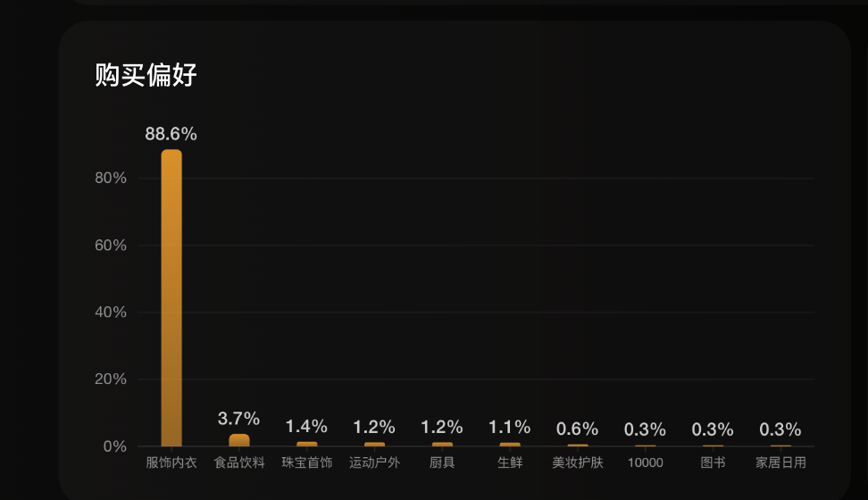
Task: Click the tall 服饰内衣 bar
Action: [171, 298]
